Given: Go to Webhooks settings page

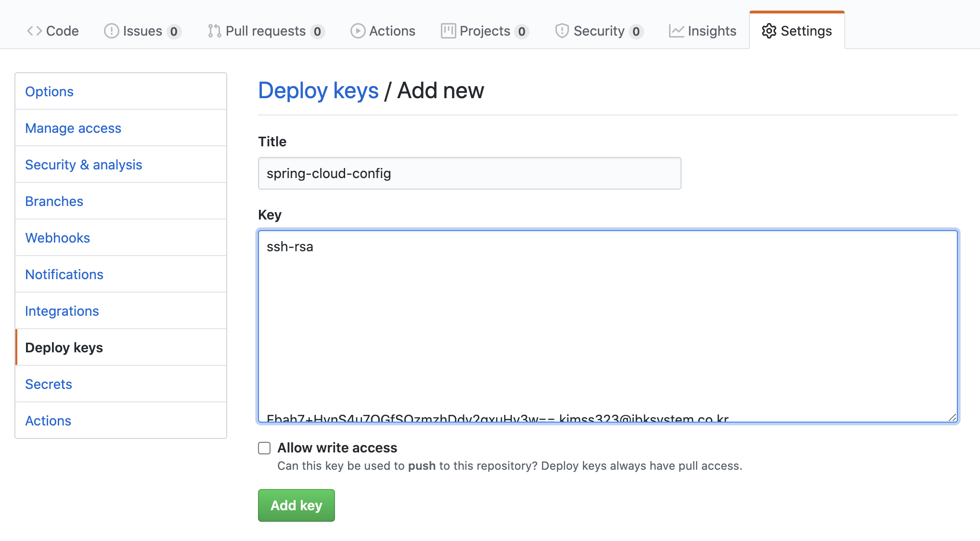Looking at the screenshot, I should pos(58,238).
